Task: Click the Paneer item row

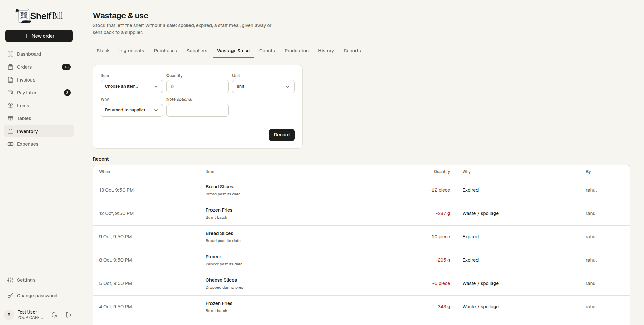Action: click(x=361, y=260)
